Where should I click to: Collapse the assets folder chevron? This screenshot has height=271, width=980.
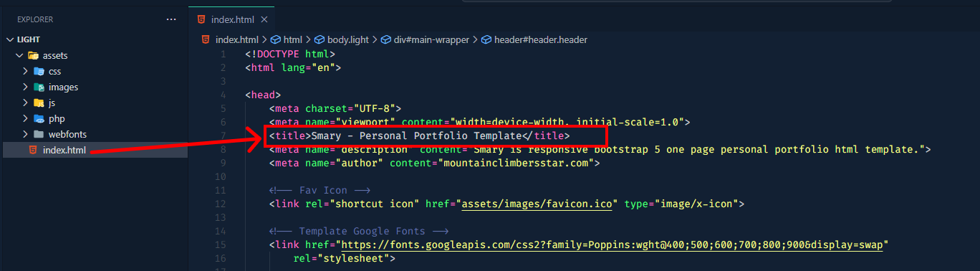tap(19, 55)
